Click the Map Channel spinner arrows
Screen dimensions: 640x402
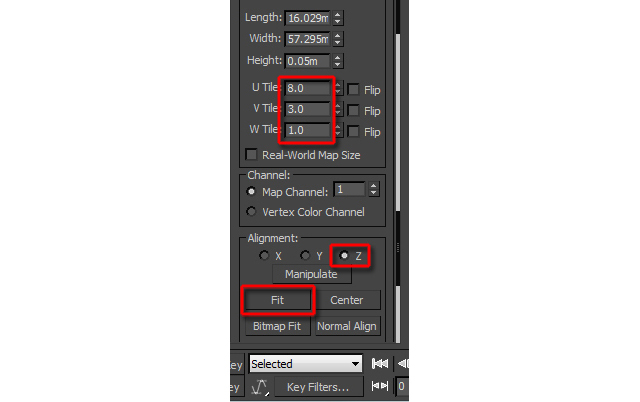373,189
